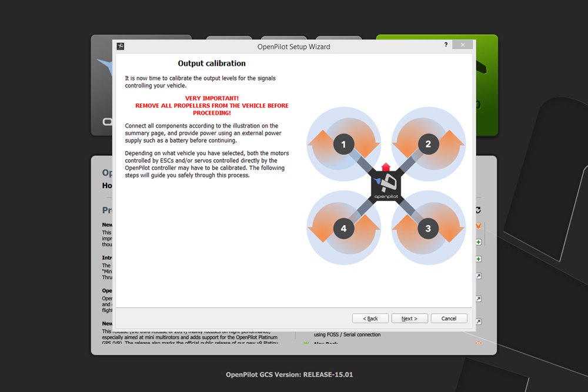The image size is (588, 392).
Task: Close the OpenPilot Setup Wizard dialog
Action: click(462, 45)
